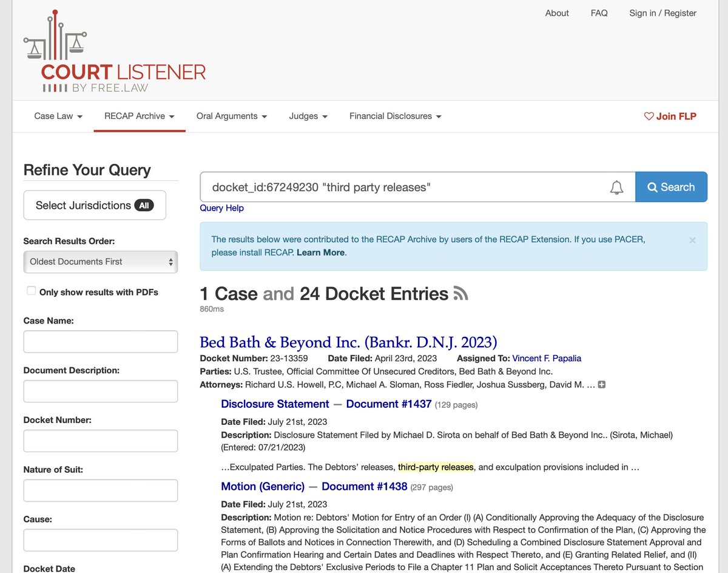Click the '1 Case and 24 Docket Entries' heading
This screenshot has width=728, height=573.
(324, 294)
